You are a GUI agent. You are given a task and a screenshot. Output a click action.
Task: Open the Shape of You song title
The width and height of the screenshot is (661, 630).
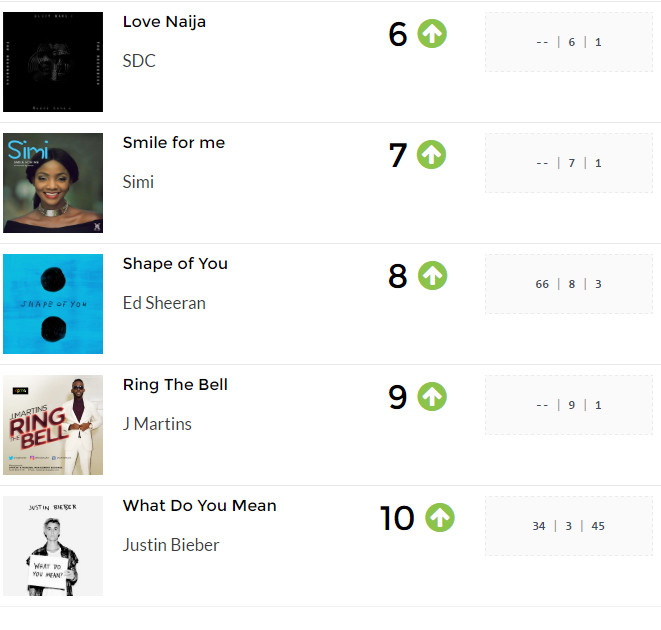[x=175, y=264]
